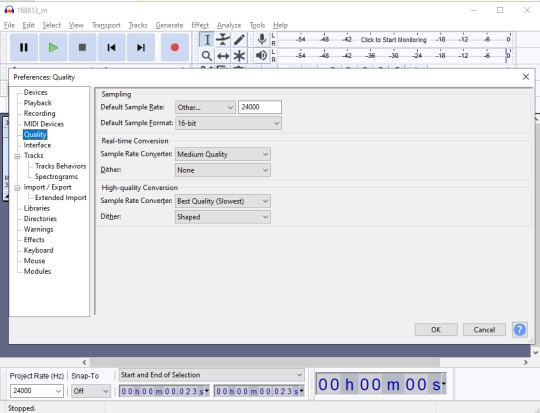This screenshot has width=540, height=413.
Task: Select Directories in the preferences tree
Action: (40, 219)
